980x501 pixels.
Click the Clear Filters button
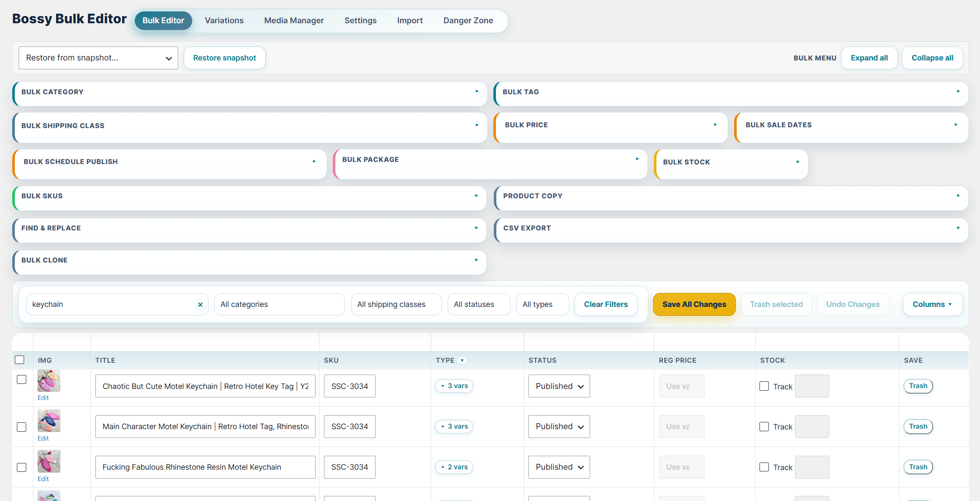(606, 304)
